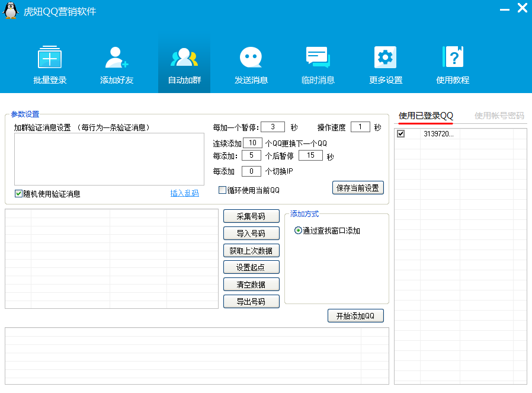Click the 设置起点 button

(x=251, y=267)
